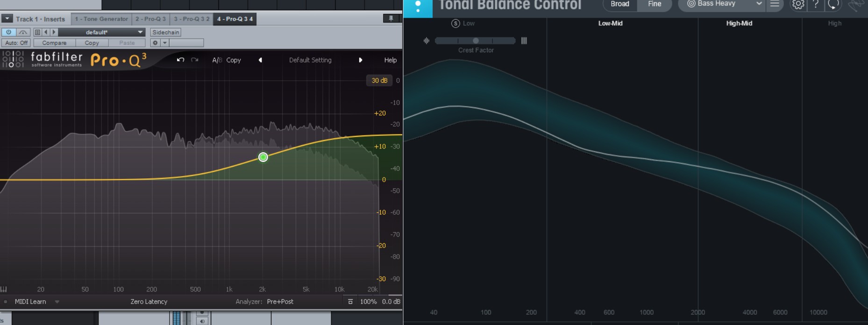The width and height of the screenshot is (868, 325).
Task: Open the hamburger menu beside Bass Heavy
Action: [x=775, y=4]
